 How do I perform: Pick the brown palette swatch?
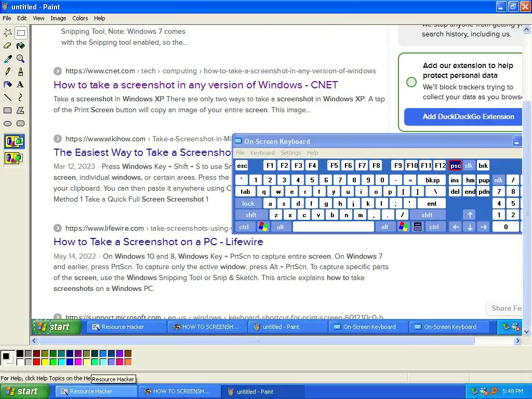point(128,354)
